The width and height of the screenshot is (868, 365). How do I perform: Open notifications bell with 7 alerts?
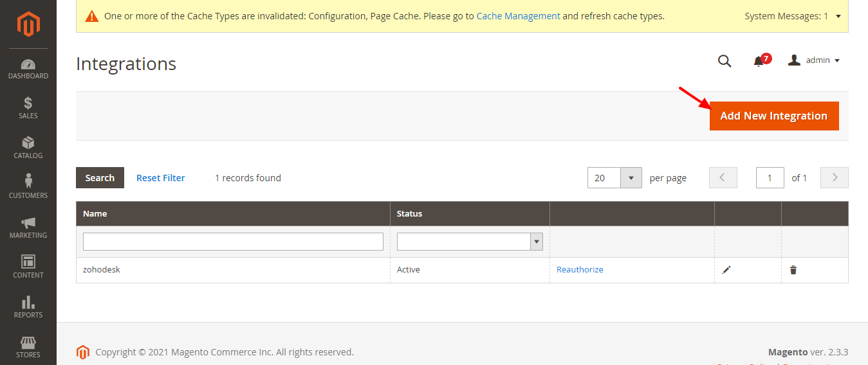click(759, 61)
